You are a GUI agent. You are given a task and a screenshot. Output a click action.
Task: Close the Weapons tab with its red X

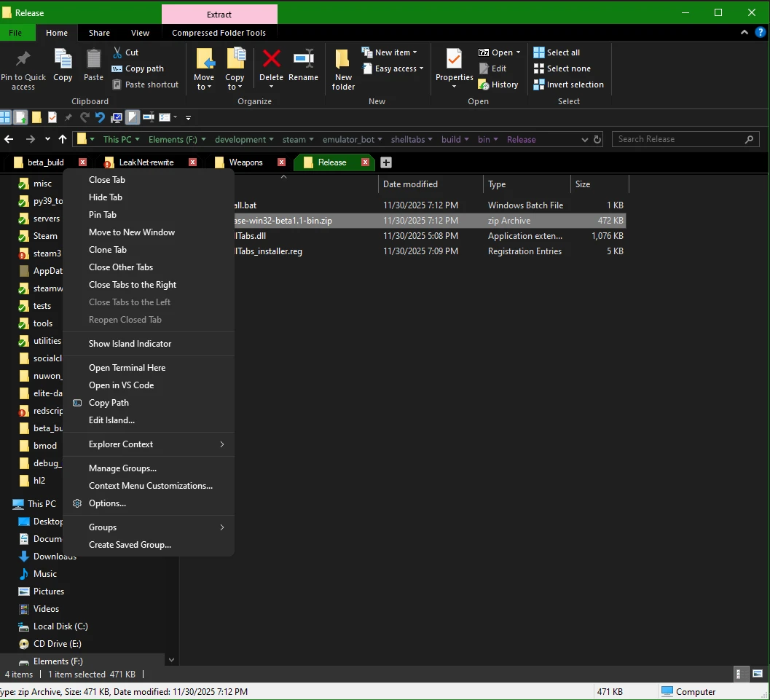pos(281,162)
